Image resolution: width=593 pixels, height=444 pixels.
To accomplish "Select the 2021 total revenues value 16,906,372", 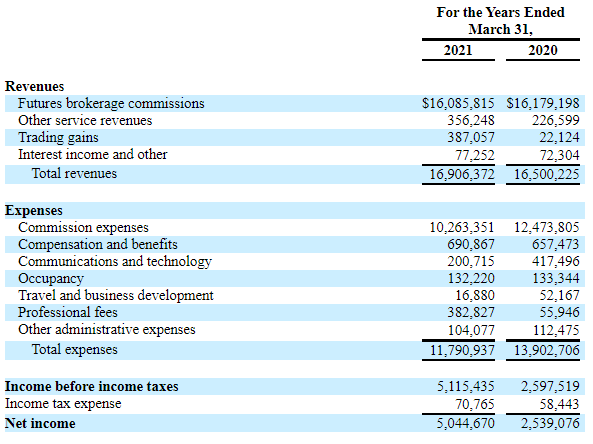I will (x=462, y=174).
